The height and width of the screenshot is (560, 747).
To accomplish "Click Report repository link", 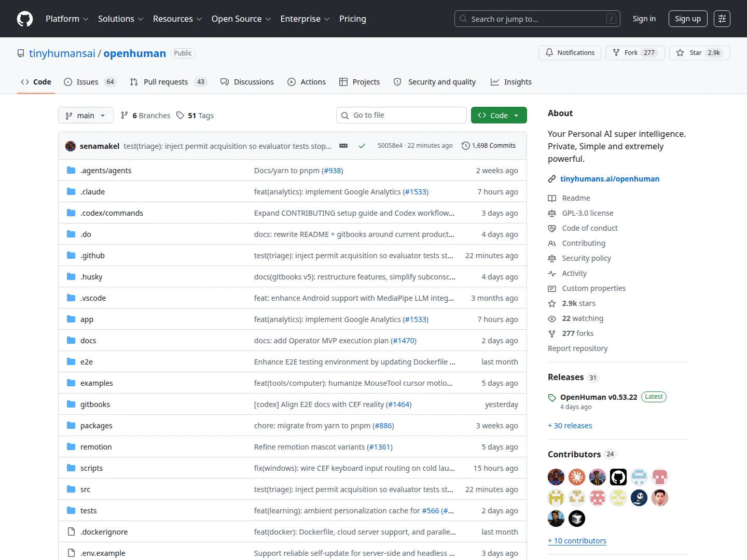I will 577,348.
